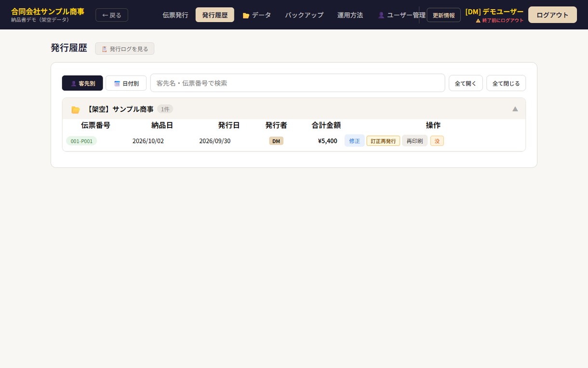Click the 納品日 column header
This screenshot has height=368, width=588.
[x=162, y=125]
